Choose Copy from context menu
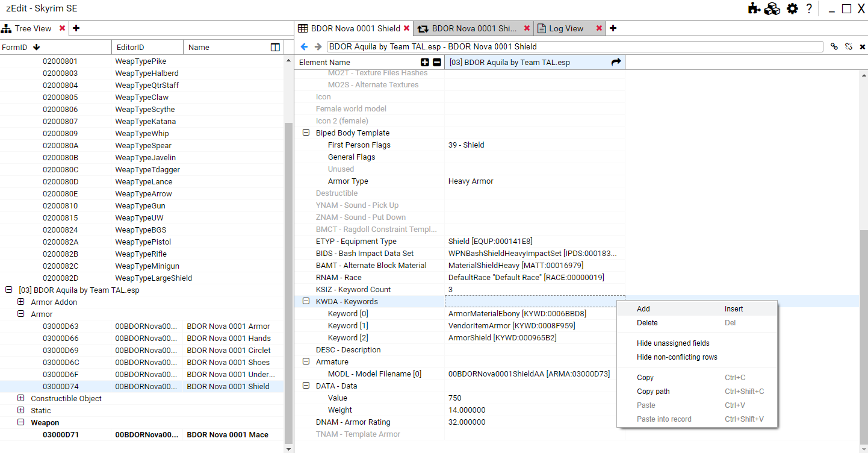868x453 pixels. 697,377
